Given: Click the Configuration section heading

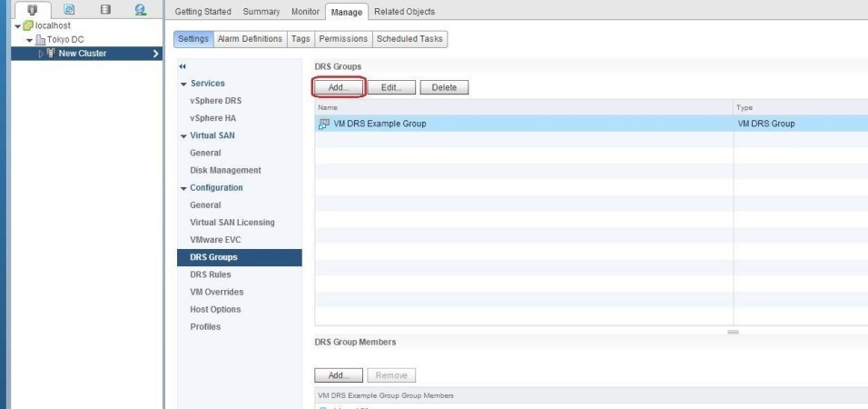Looking at the screenshot, I should coord(216,187).
